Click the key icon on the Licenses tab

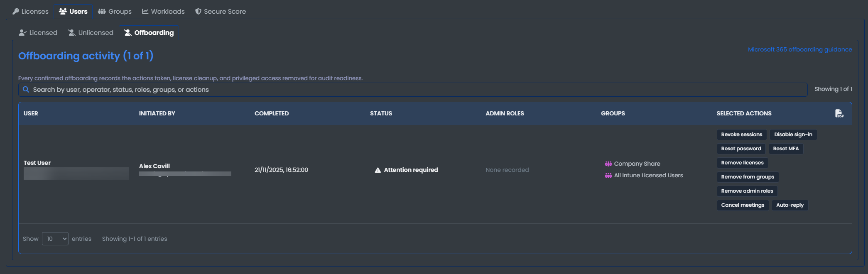[16, 12]
